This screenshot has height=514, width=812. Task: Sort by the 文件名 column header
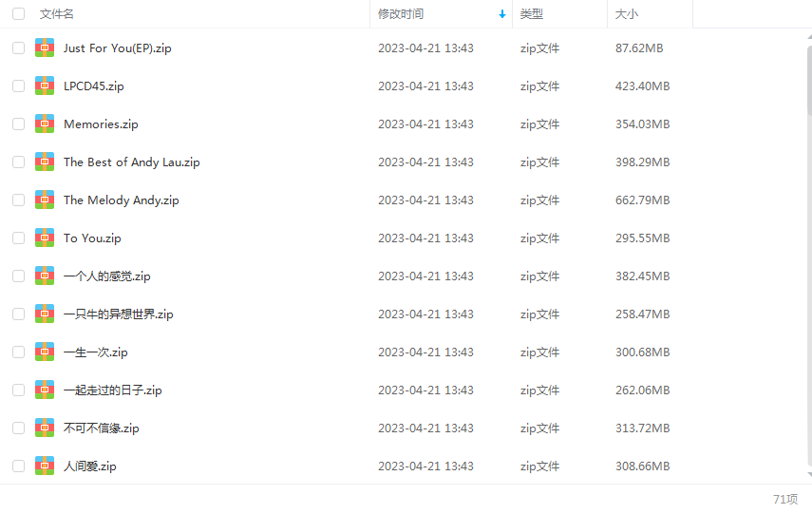(56, 14)
